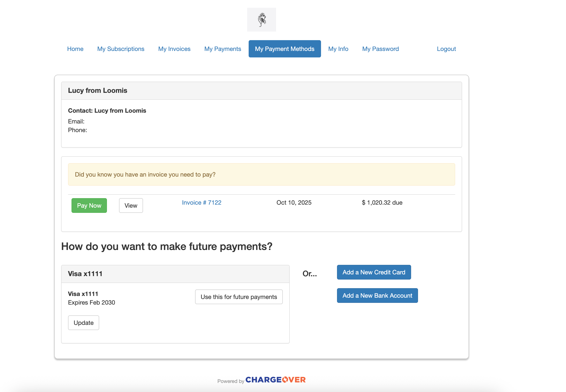The height and width of the screenshot is (392, 566).
Task: Click the ChargeOver logo in footer
Action: tap(275, 380)
